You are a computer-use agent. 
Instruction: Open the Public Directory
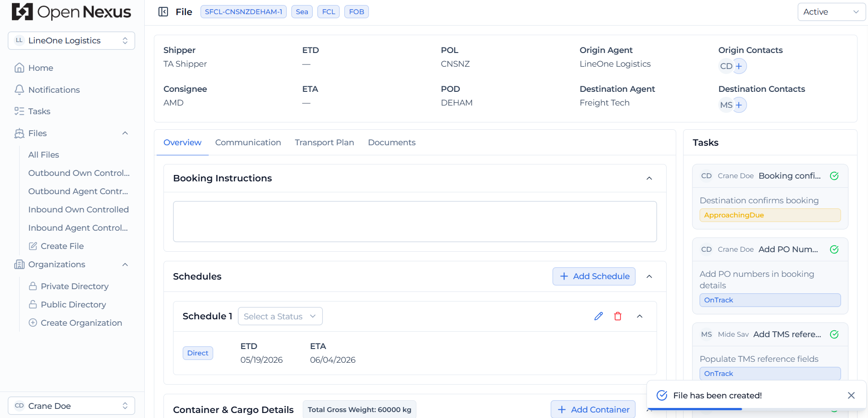click(x=68, y=305)
